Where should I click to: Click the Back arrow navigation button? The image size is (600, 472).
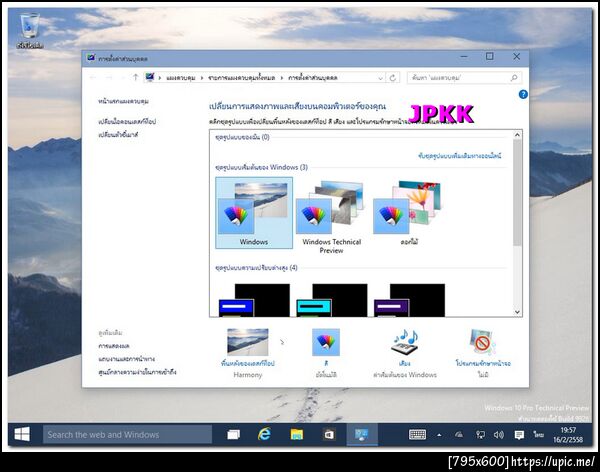pyautogui.click(x=93, y=78)
